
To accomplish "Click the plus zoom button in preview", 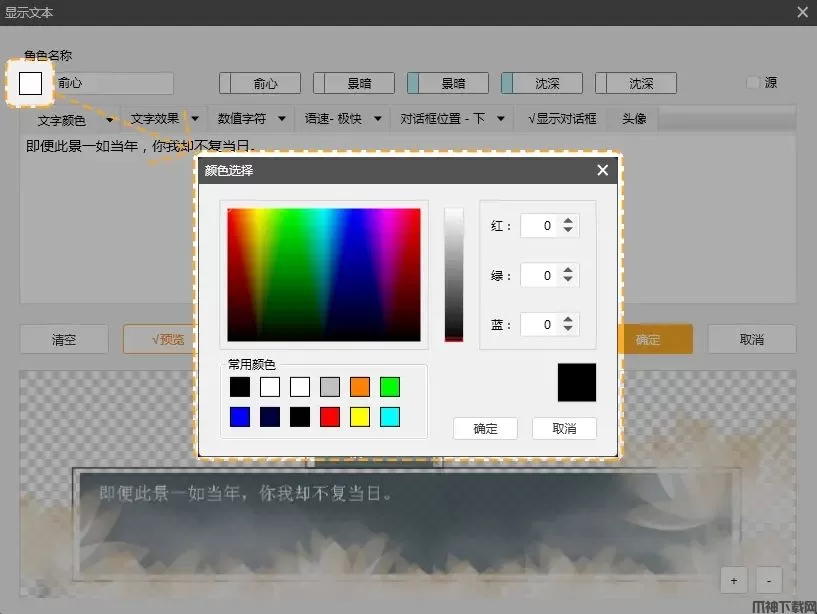I will [x=733, y=581].
